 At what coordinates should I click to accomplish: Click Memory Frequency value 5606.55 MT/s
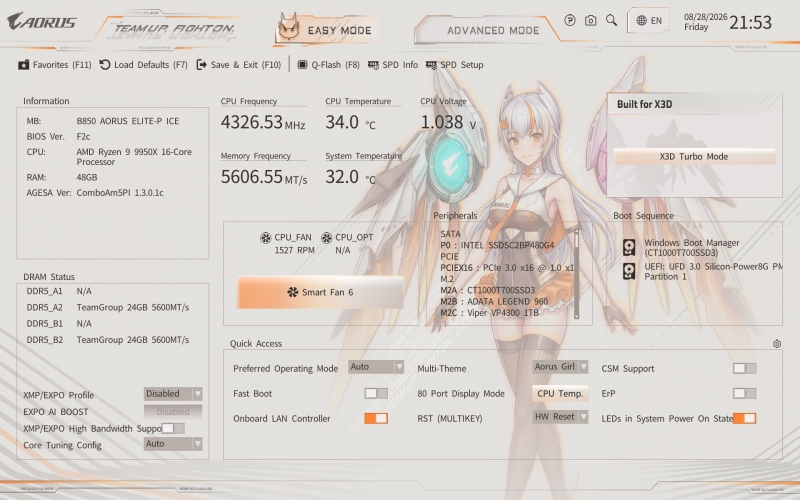point(264,177)
